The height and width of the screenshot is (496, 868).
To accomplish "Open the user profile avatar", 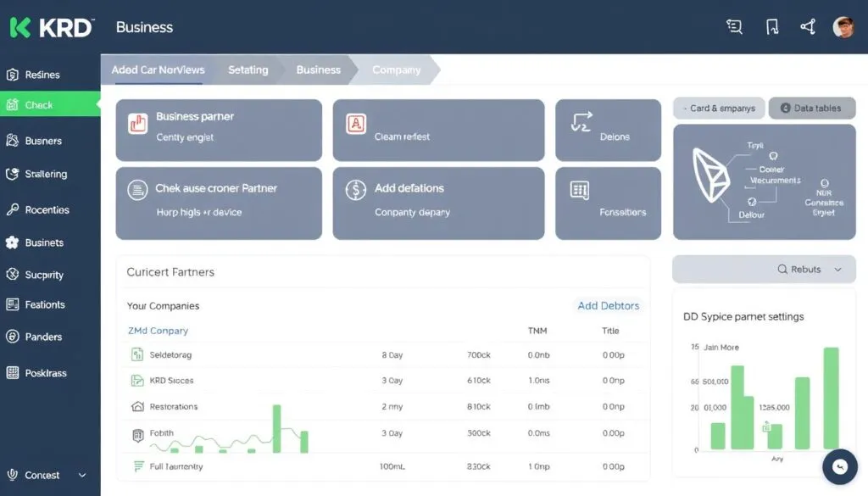I will click(x=843, y=27).
